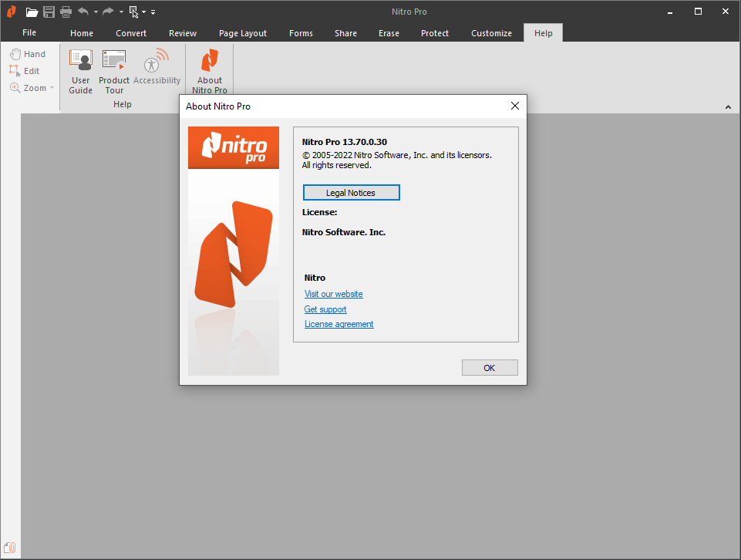
Task: Switch to the Customize tab
Action: click(491, 33)
